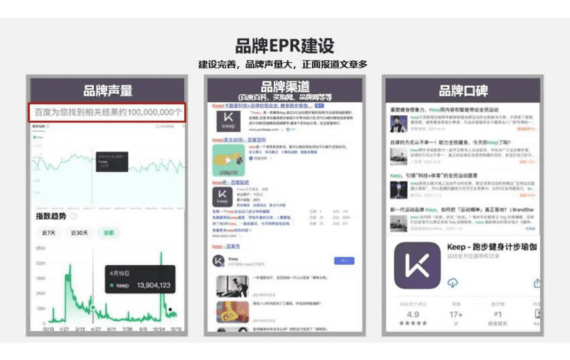Click the thumbnail of the fourth news item
The image size is (570, 360).
click(x=398, y=223)
